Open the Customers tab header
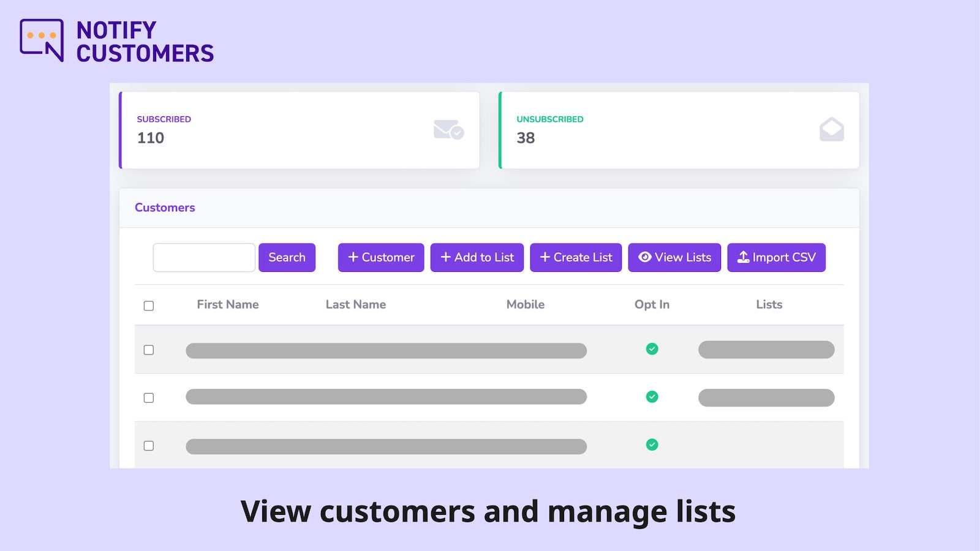 (164, 208)
